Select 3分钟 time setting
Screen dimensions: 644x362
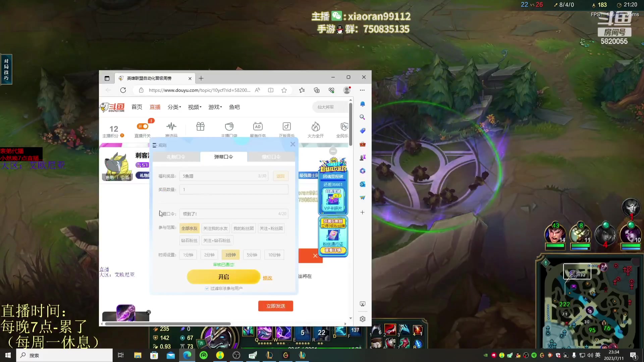click(230, 255)
